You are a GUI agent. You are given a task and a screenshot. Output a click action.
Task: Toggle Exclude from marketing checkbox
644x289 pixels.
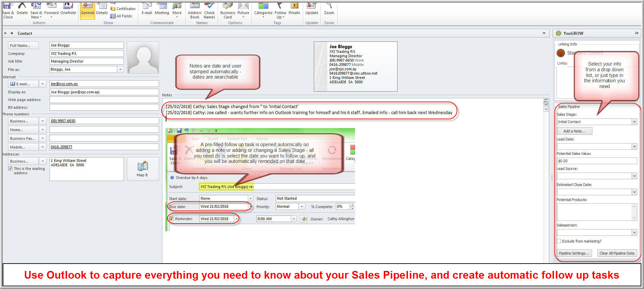[559, 241]
